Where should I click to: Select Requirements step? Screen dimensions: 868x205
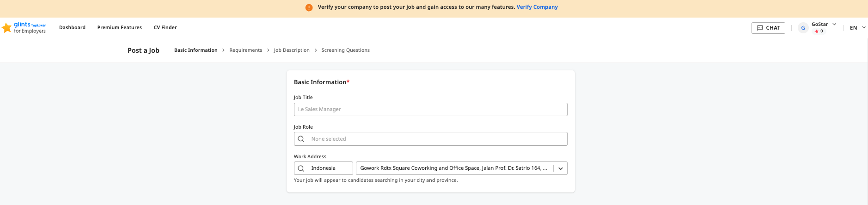(246, 50)
